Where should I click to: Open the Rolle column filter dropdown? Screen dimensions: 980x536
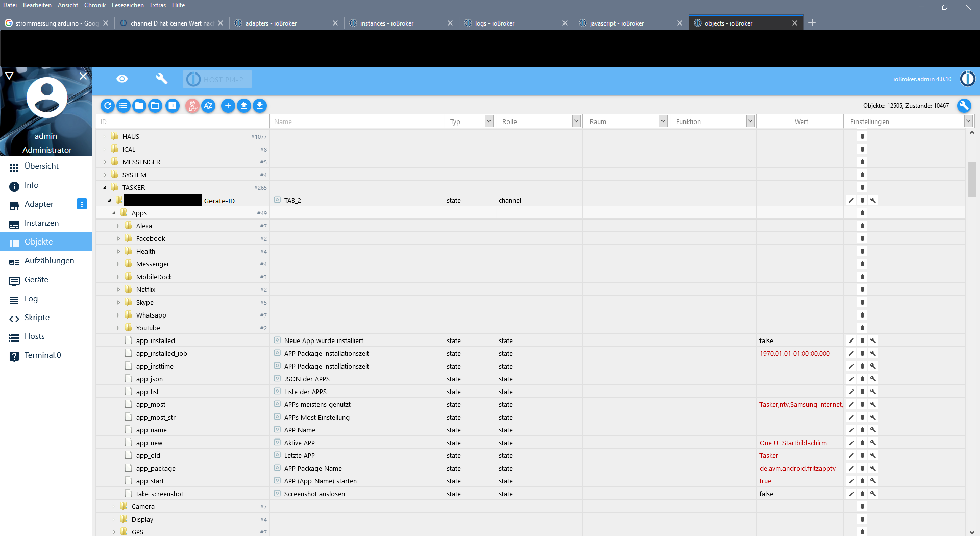click(576, 121)
